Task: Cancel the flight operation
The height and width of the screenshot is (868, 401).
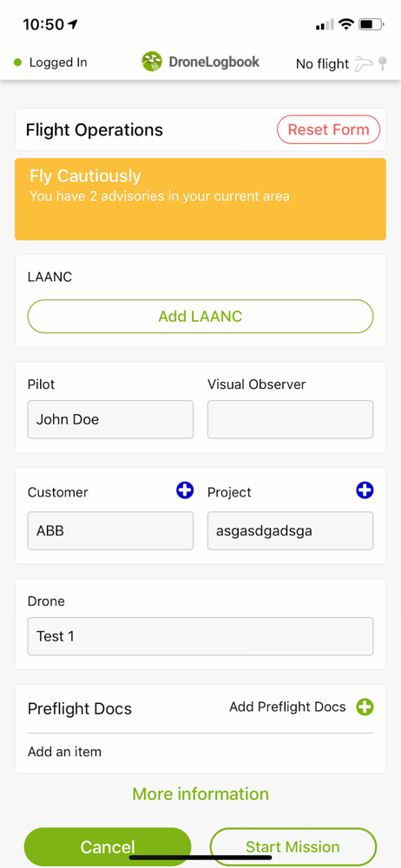Action: (x=108, y=847)
